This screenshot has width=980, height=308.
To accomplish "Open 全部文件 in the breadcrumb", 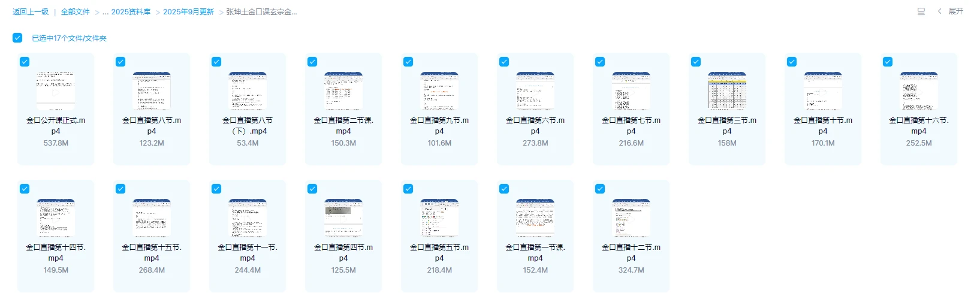I will 76,12.
